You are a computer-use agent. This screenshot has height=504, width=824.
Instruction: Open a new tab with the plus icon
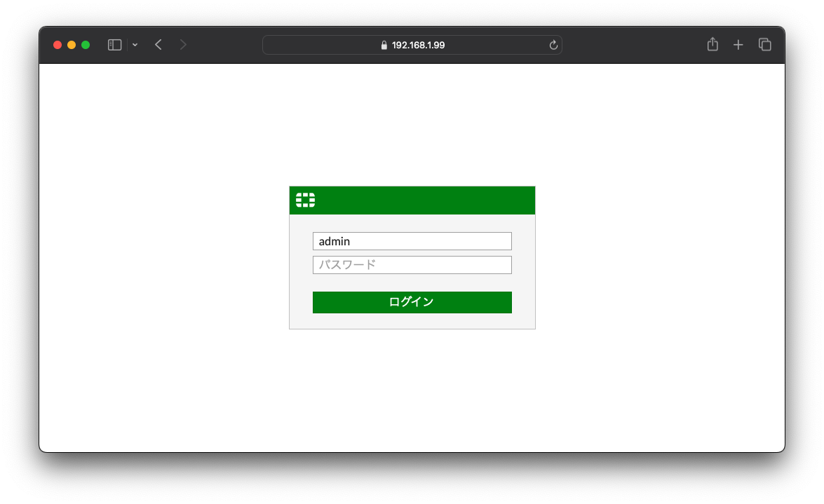(x=738, y=44)
